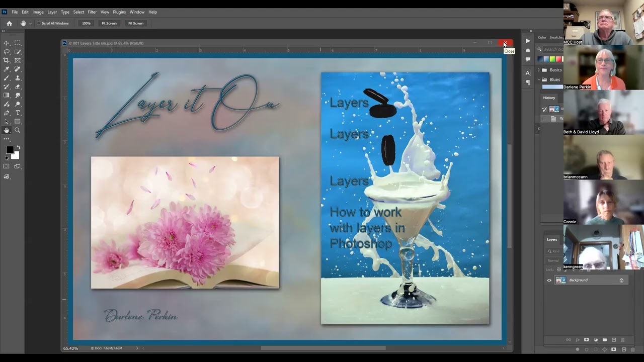The image size is (644, 362).
Task: Unlock the Background layer lock icon
Action: (621, 281)
